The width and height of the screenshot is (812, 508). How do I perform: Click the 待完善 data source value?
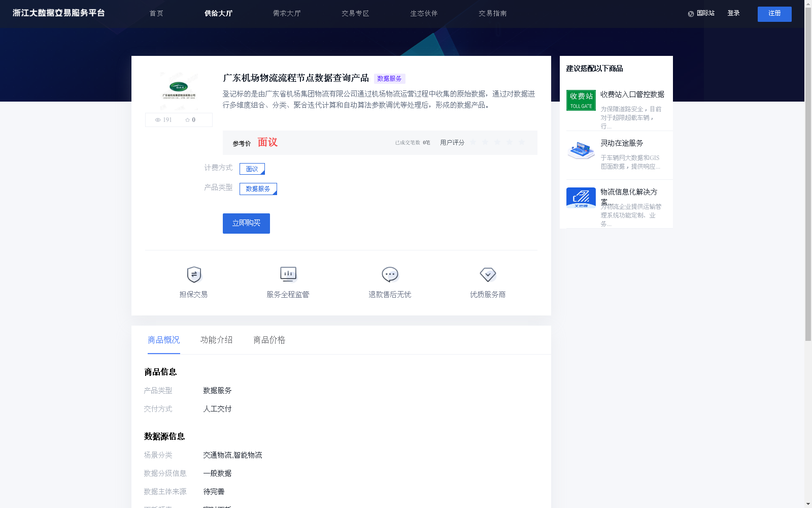tap(214, 492)
